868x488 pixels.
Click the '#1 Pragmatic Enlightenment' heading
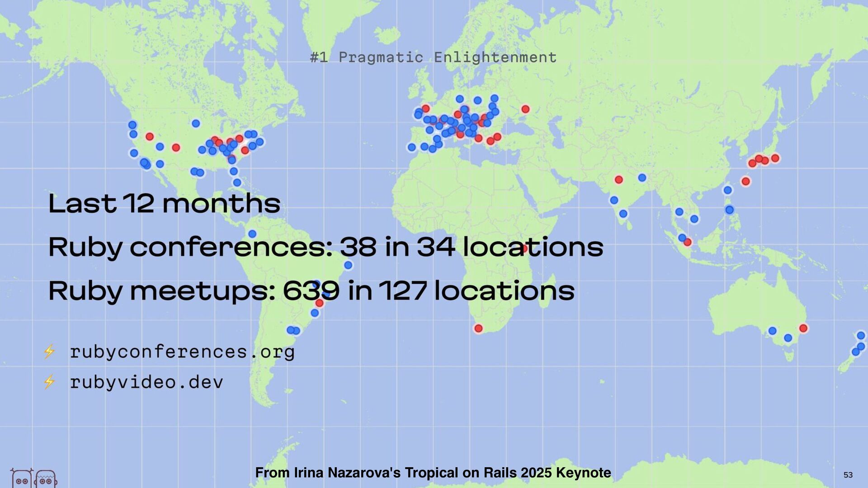click(x=433, y=57)
